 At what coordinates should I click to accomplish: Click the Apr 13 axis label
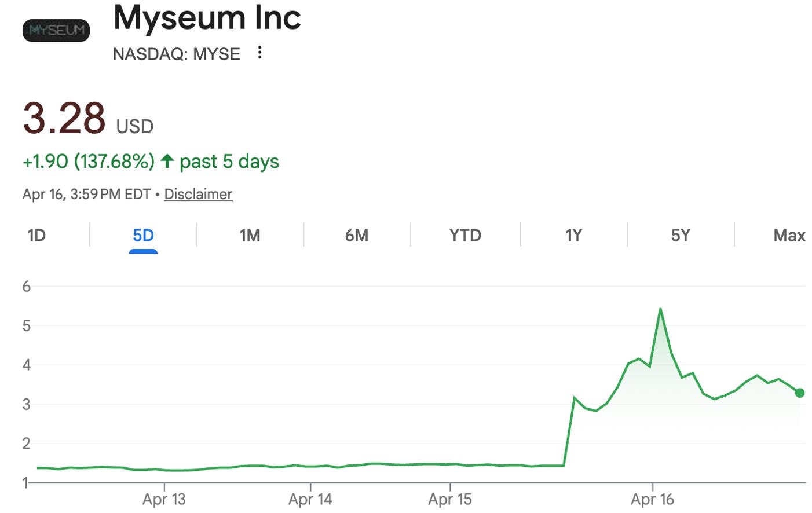click(x=164, y=499)
